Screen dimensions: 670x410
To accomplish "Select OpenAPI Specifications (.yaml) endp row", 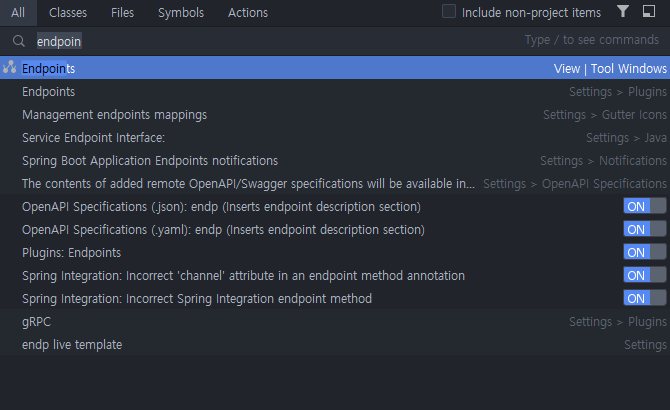I will point(335,229).
